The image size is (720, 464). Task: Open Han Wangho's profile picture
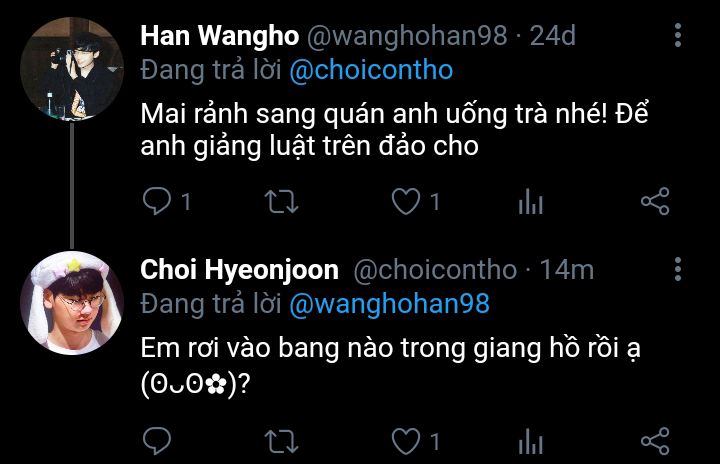tap(72, 69)
